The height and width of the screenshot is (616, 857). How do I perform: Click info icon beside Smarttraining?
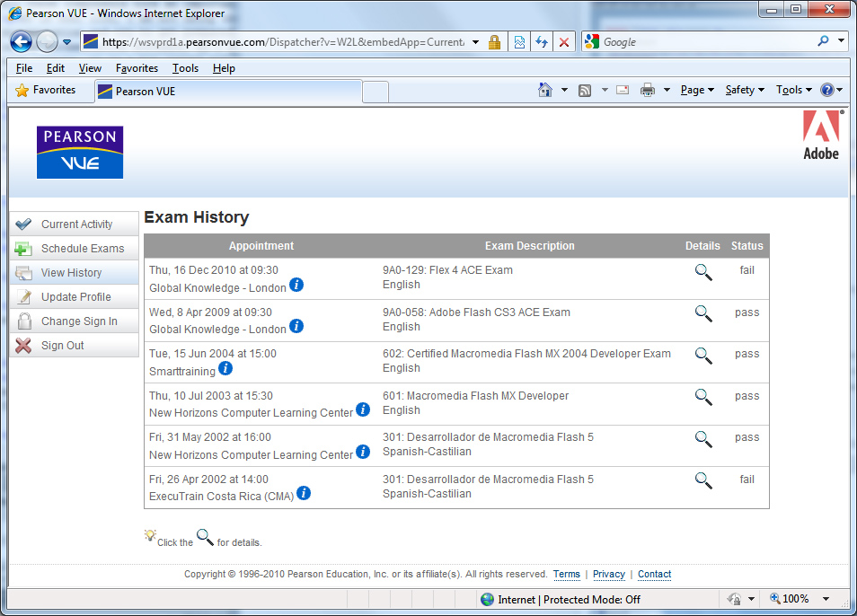click(x=225, y=368)
